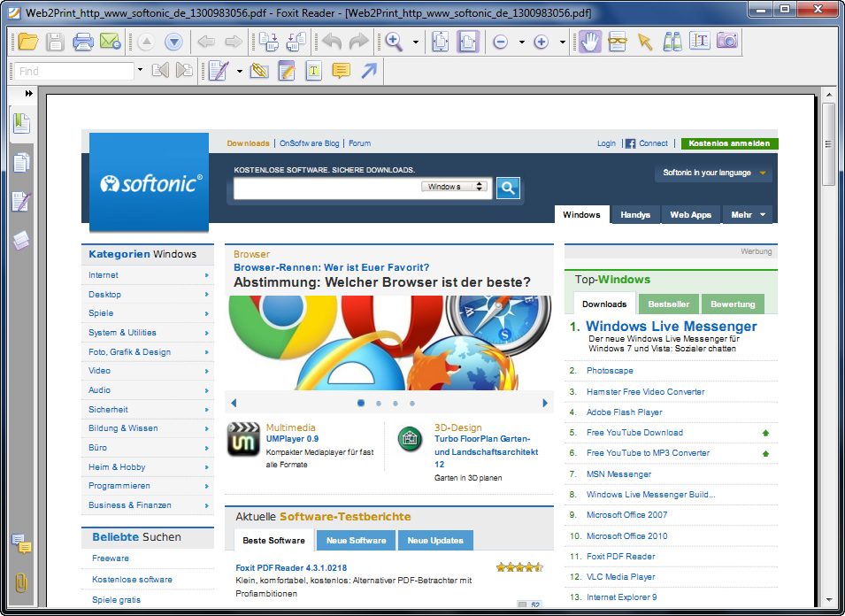Go to next page with down arrow

pyautogui.click(x=173, y=42)
